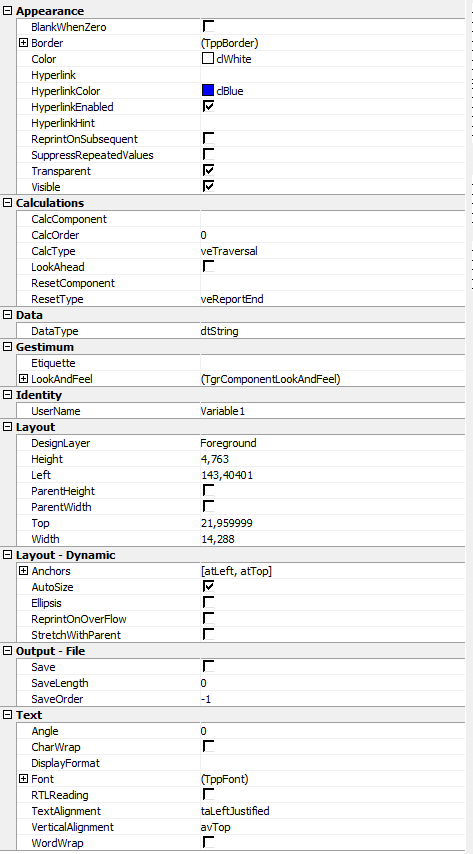Check the WordWrap checkbox

[208, 842]
